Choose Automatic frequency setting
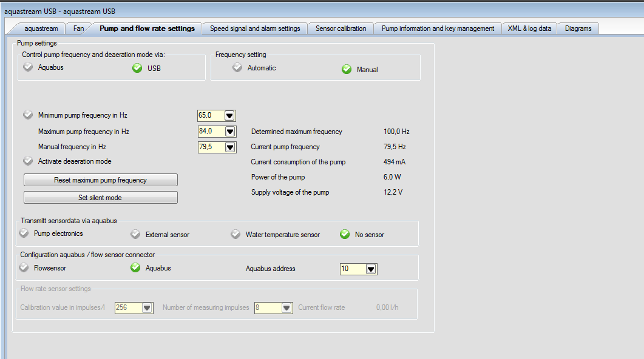This screenshot has height=359, width=644. point(237,67)
